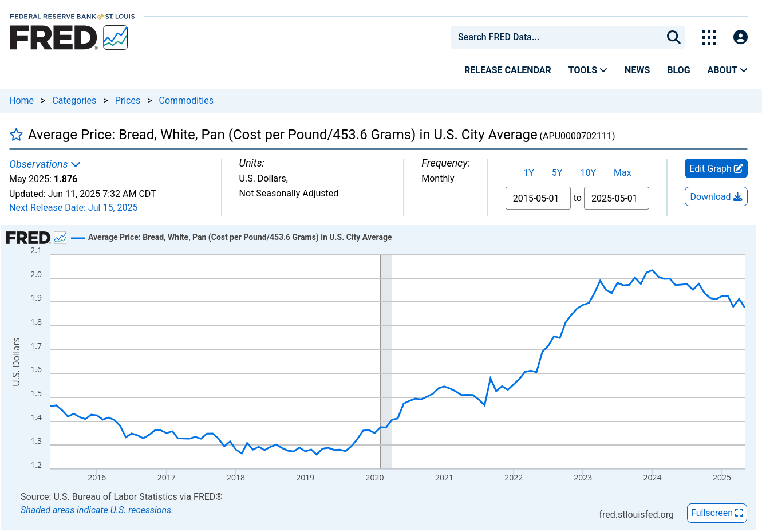Image resolution: width=762 pixels, height=532 pixels.
Task: Open the Prices breadcrumb link
Action: pyautogui.click(x=127, y=100)
